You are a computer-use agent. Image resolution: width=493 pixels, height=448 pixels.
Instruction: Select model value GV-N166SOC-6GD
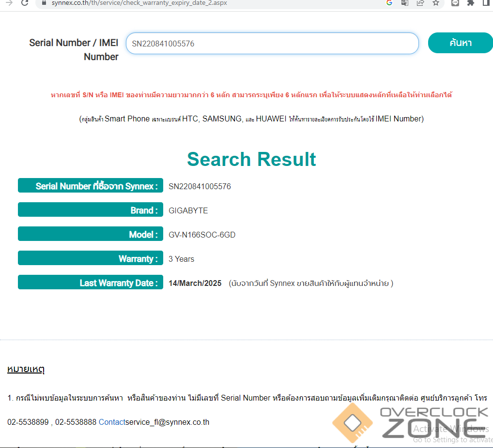202,235
